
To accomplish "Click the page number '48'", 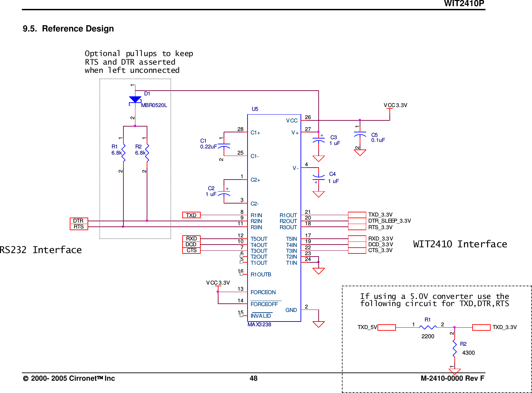I will (x=253, y=378).
